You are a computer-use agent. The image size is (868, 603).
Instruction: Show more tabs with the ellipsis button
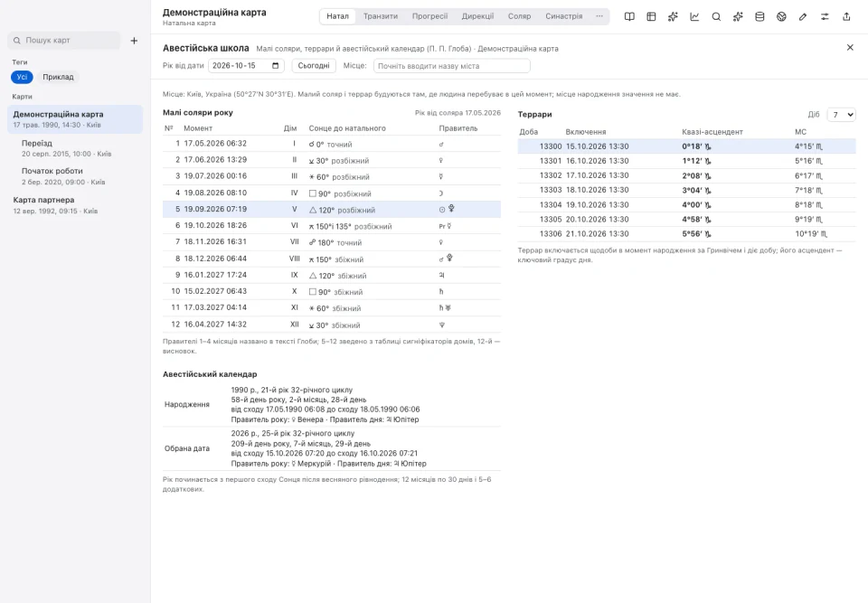pyautogui.click(x=599, y=16)
